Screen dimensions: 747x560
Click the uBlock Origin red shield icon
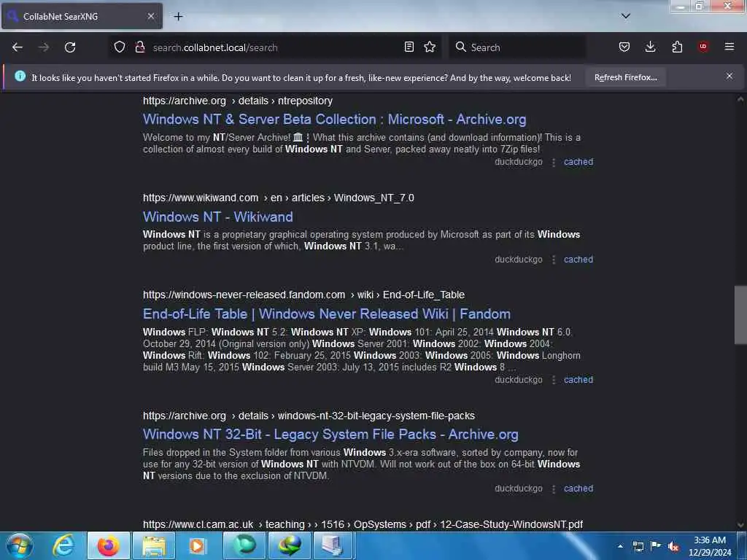coord(703,47)
